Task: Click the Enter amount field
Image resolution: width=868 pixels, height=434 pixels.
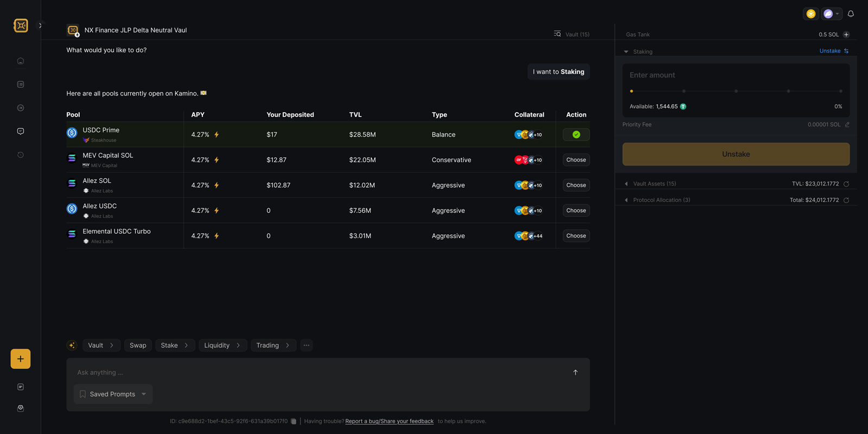Action: [736, 75]
